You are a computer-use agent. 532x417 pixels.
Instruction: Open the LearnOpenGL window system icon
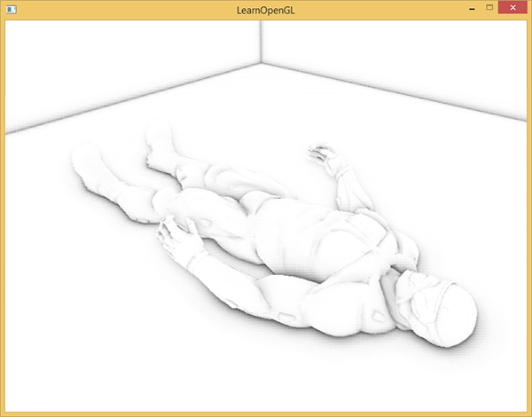click(12, 10)
